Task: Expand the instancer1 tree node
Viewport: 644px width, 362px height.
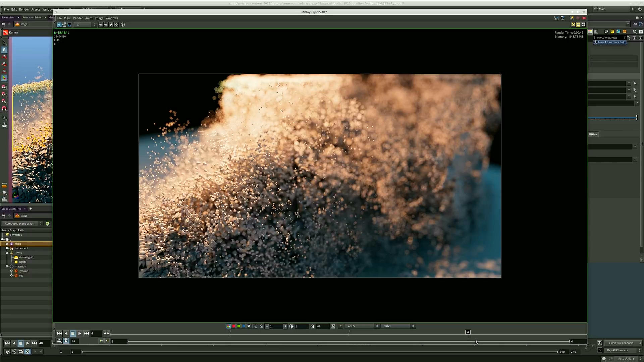Action: pyautogui.click(x=7, y=248)
